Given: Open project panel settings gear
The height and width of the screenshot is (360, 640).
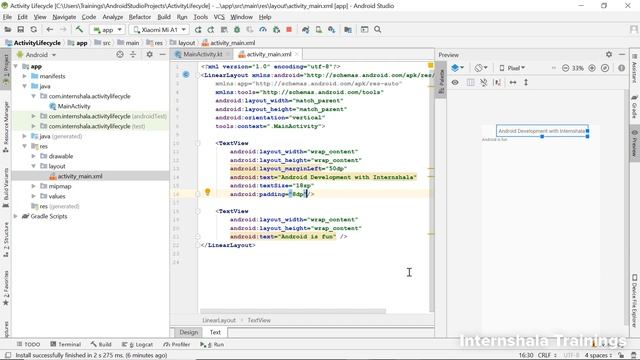Looking at the screenshot, I should [x=149, y=54].
